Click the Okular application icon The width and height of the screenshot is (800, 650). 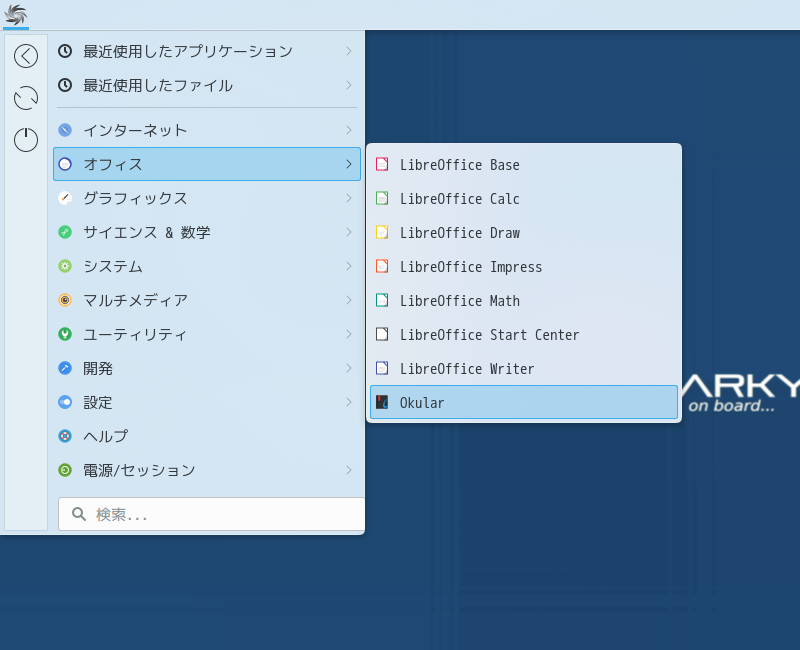coord(382,402)
